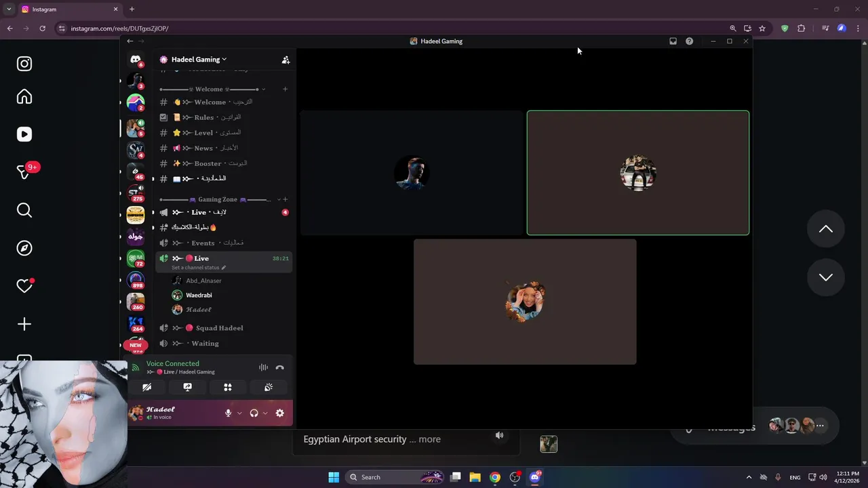Join the Waiting voice channel
Image resolution: width=868 pixels, height=488 pixels.
224,344
